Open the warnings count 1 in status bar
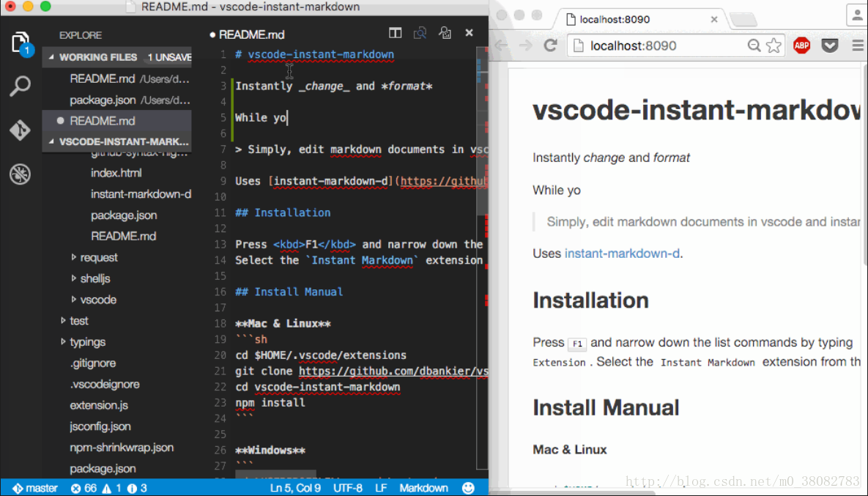This screenshot has height=496, width=868. tap(111, 488)
